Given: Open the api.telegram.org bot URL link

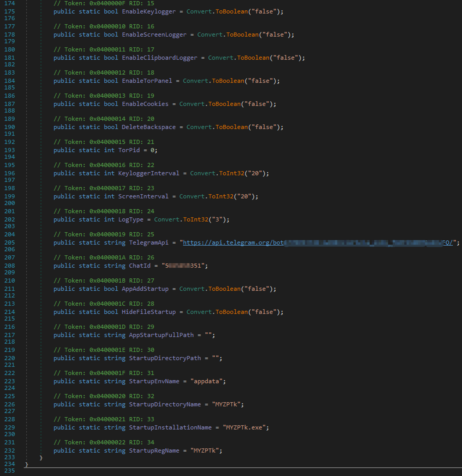Looking at the screenshot, I should click(x=233, y=243).
